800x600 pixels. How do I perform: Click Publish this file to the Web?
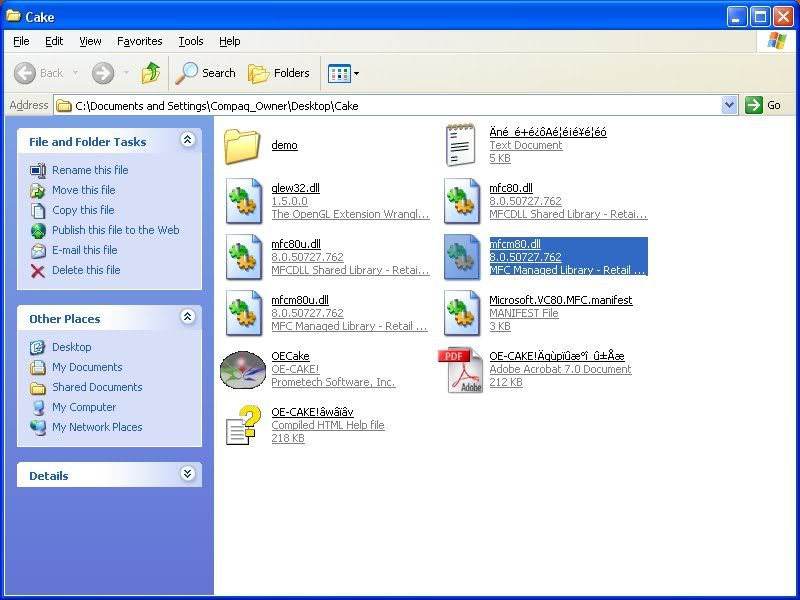pyautogui.click(x=115, y=230)
